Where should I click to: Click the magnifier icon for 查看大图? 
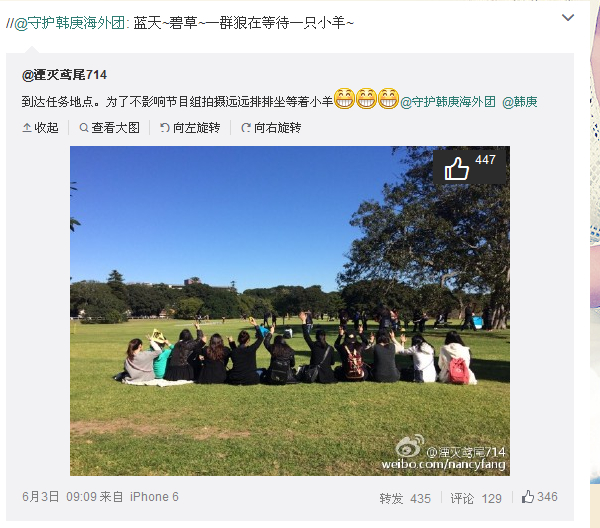pos(84,128)
